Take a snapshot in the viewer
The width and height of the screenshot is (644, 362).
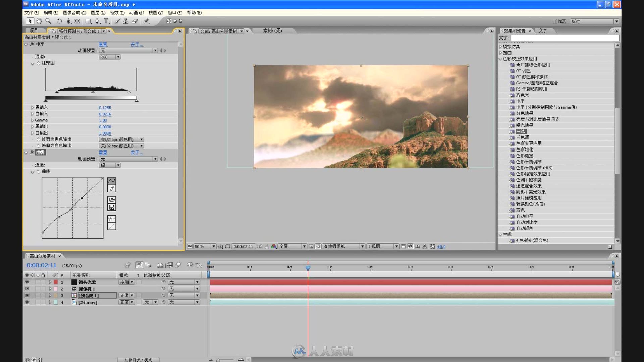[x=260, y=246]
